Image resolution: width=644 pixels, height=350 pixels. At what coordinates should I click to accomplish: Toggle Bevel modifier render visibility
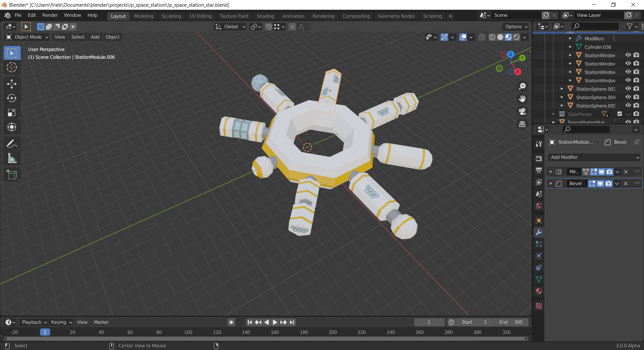(x=608, y=183)
